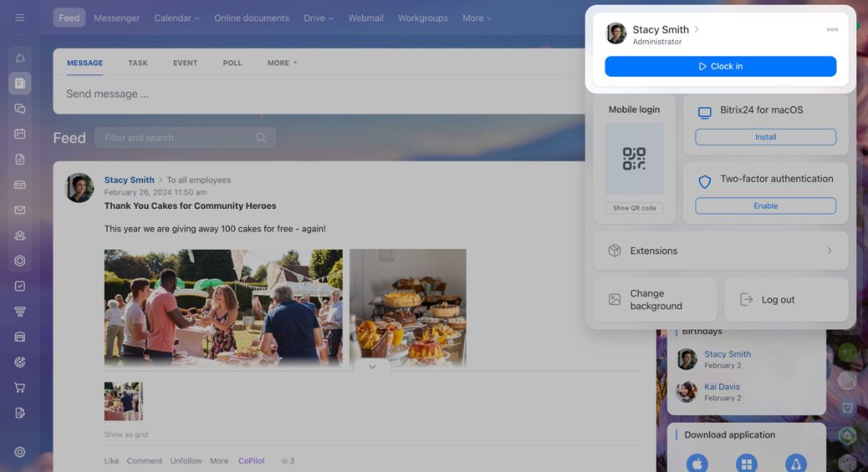Enable two-factor authentication
The width and height of the screenshot is (868, 472).
coord(766,206)
